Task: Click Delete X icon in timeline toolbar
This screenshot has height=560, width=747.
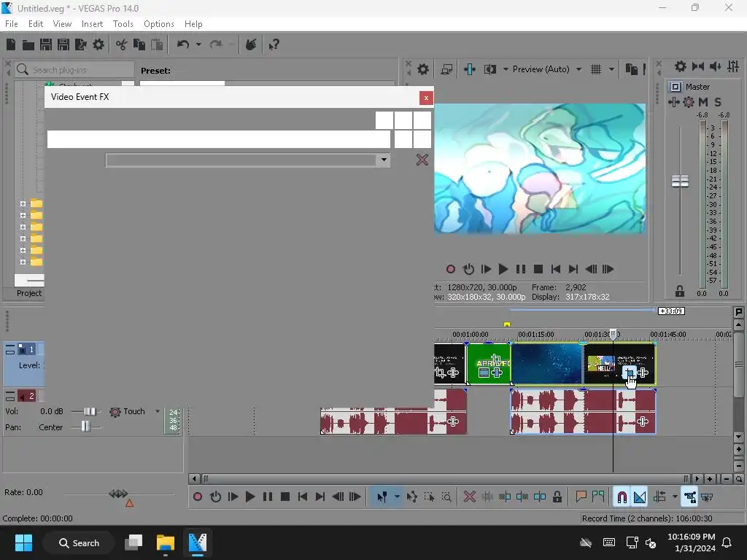Action: click(470, 497)
